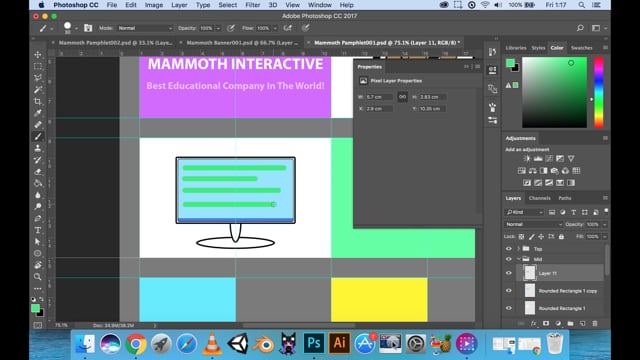640x360 pixels.
Task: Select the Eraser tool
Action: pos(38,172)
